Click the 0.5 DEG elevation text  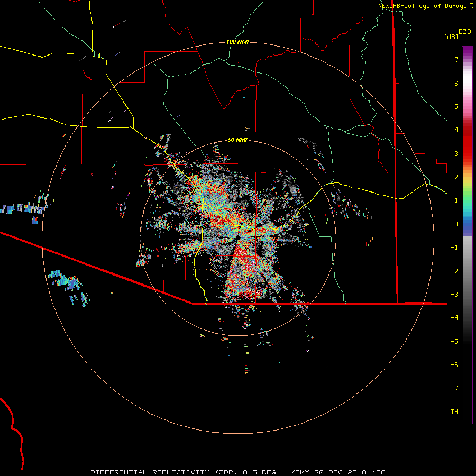(x=260, y=472)
